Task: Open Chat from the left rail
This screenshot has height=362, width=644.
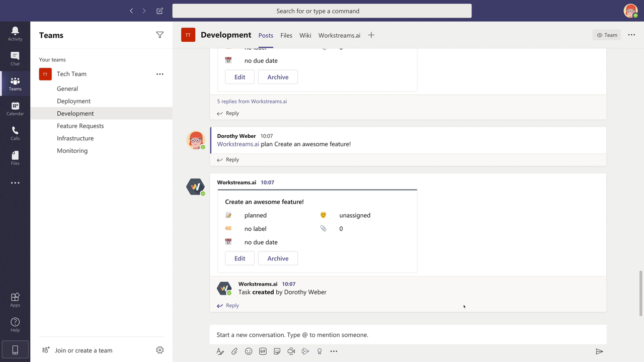Action: [15, 59]
